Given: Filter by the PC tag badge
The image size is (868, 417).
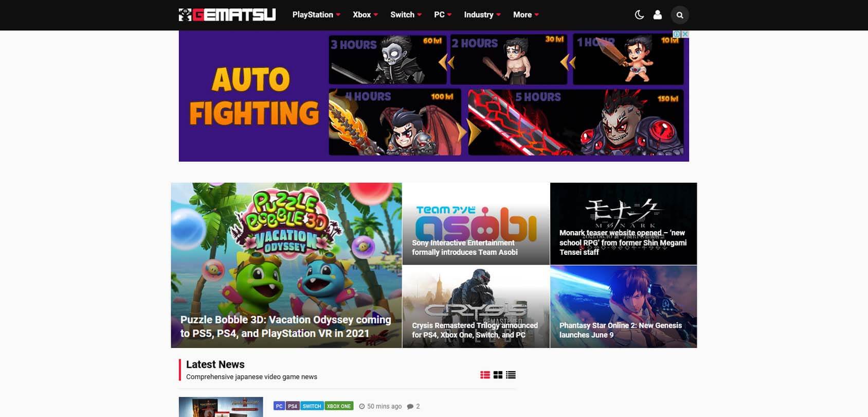Looking at the screenshot, I should 279,406.
